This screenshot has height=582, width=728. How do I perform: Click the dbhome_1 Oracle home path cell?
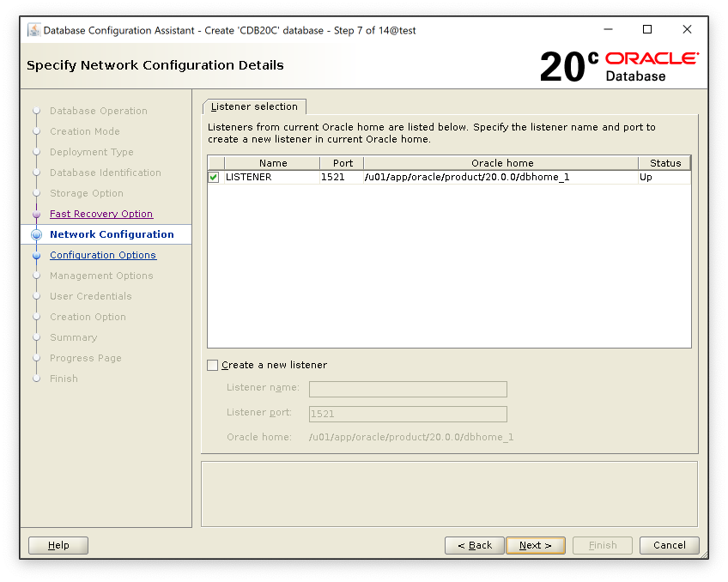click(501, 178)
